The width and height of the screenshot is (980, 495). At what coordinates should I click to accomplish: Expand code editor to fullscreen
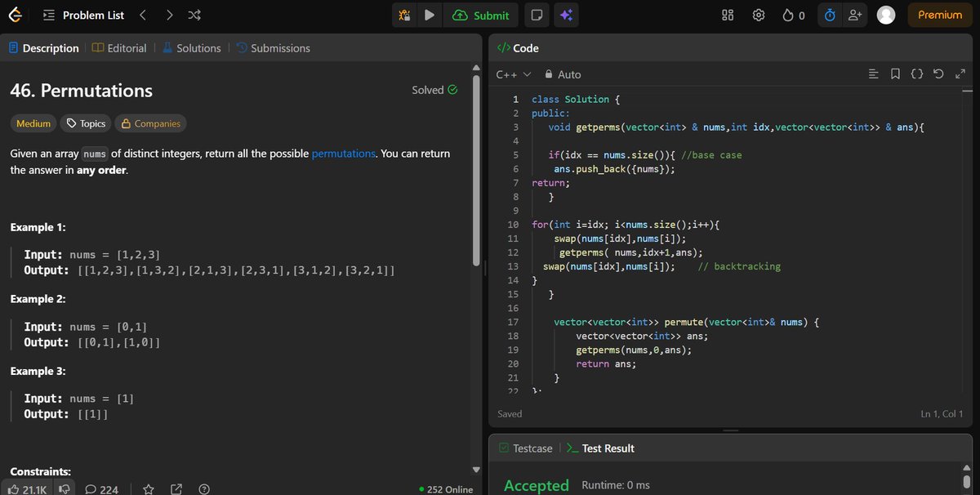(x=960, y=74)
